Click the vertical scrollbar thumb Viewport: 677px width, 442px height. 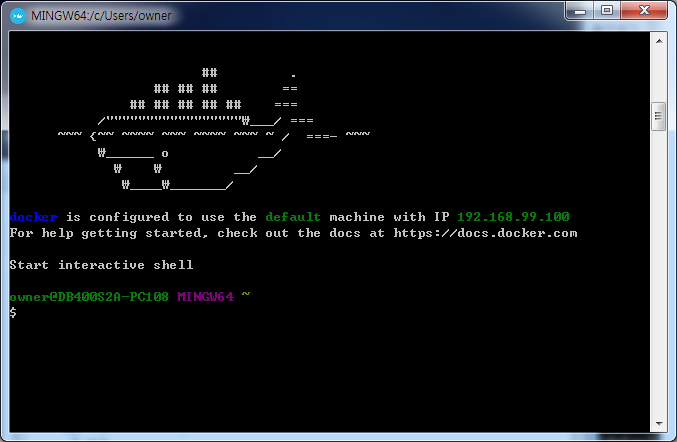tap(659, 116)
